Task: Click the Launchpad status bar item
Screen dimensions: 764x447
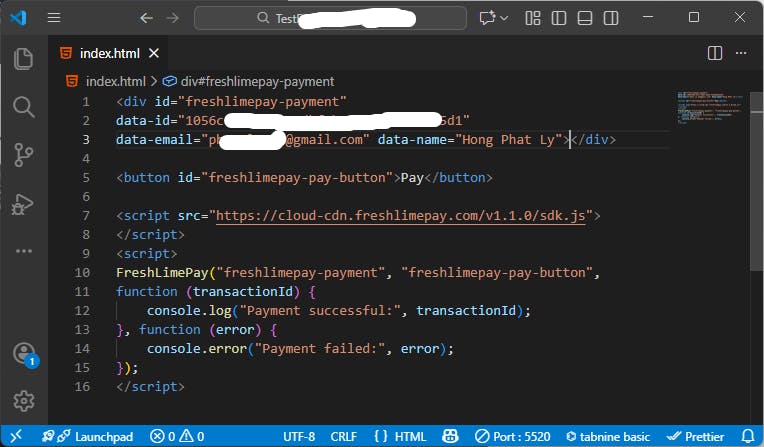Action: tap(87, 436)
